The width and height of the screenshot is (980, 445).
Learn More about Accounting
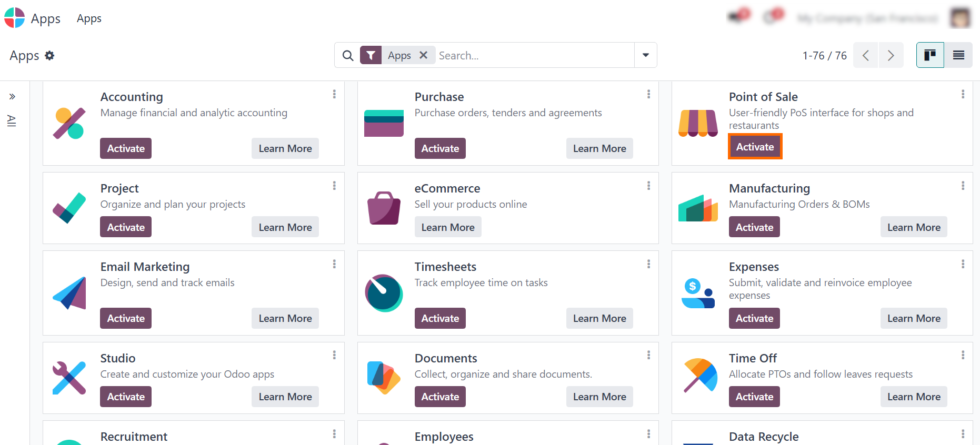pos(285,148)
